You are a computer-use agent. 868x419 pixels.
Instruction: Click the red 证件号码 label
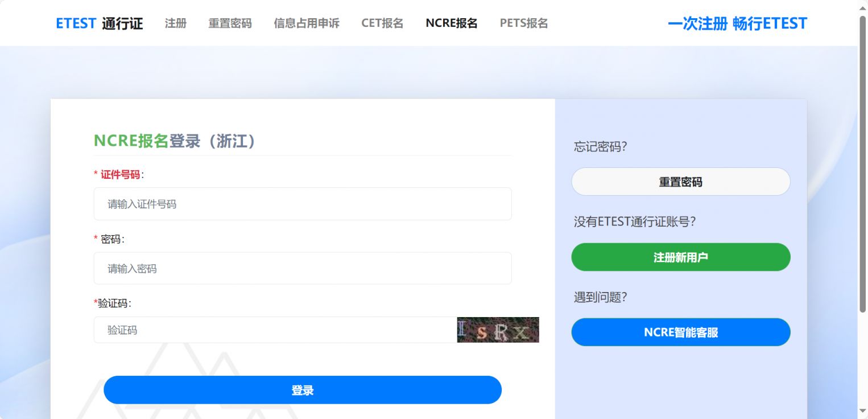click(x=120, y=175)
